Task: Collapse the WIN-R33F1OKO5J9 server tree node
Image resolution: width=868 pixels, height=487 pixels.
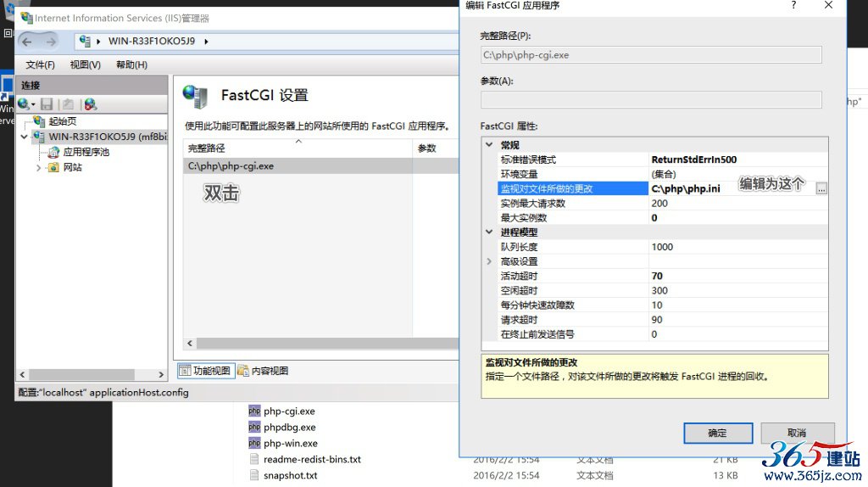Action: click(25, 137)
